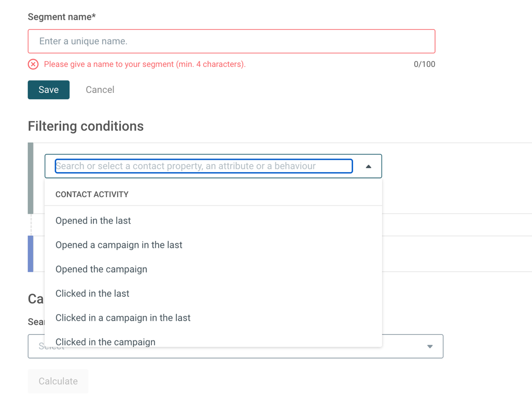Click the segment name error message

pyautogui.click(x=145, y=64)
